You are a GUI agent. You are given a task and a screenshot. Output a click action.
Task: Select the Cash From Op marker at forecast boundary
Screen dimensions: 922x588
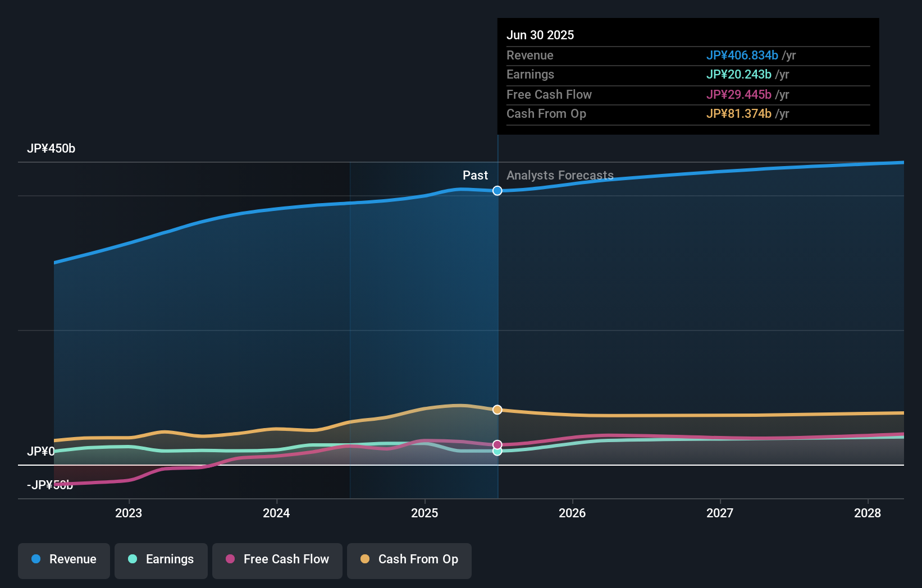[497, 410]
